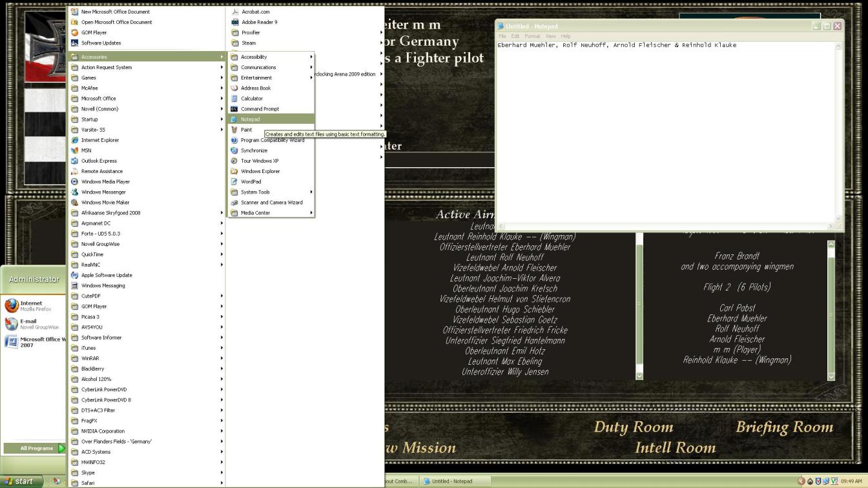Open the File menu in Notepad
868x488 pixels.
[x=502, y=36]
